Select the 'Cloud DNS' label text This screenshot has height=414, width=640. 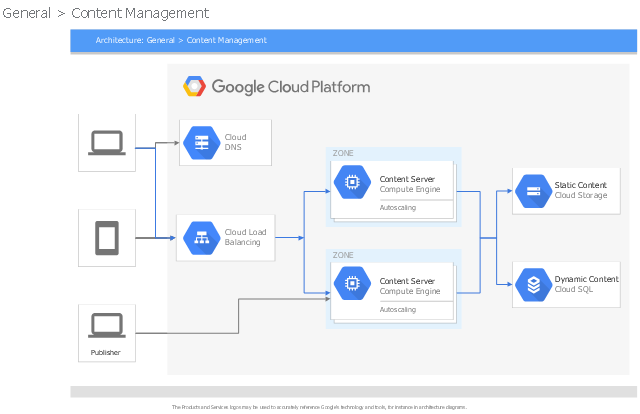[236, 142]
